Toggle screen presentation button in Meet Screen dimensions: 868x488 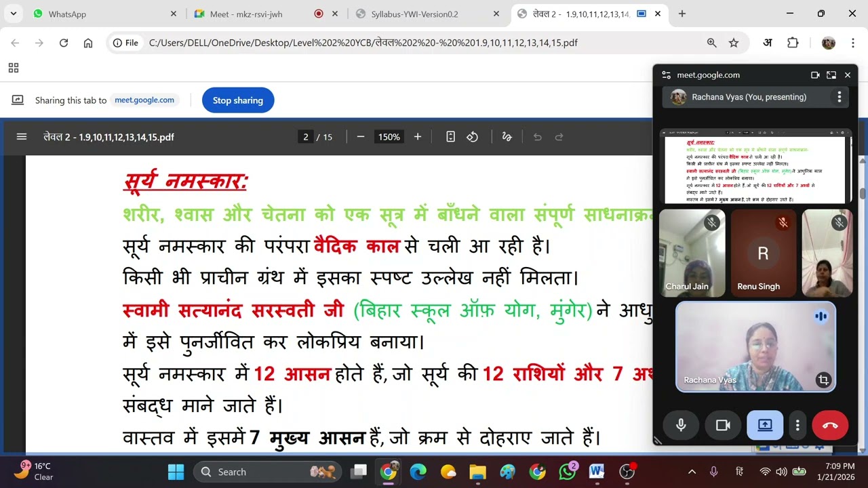(x=765, y=425)
